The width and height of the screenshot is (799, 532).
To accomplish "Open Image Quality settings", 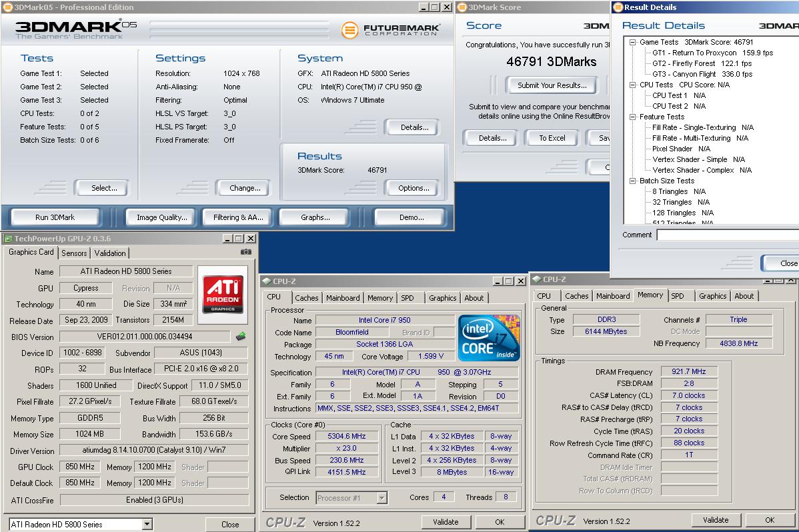I will (x=162, y=217).
